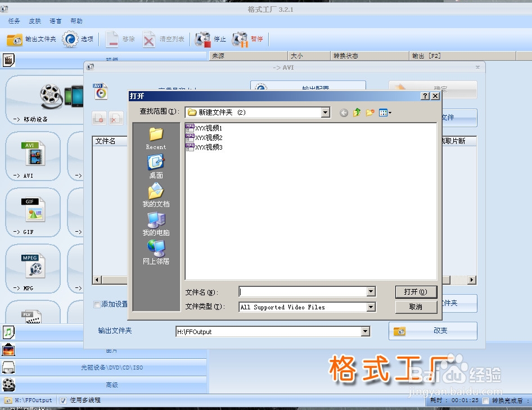The width and height of the screenshot is (532, 410).
Task: Click the Open (O) button
Action: [x=416, y=292]
